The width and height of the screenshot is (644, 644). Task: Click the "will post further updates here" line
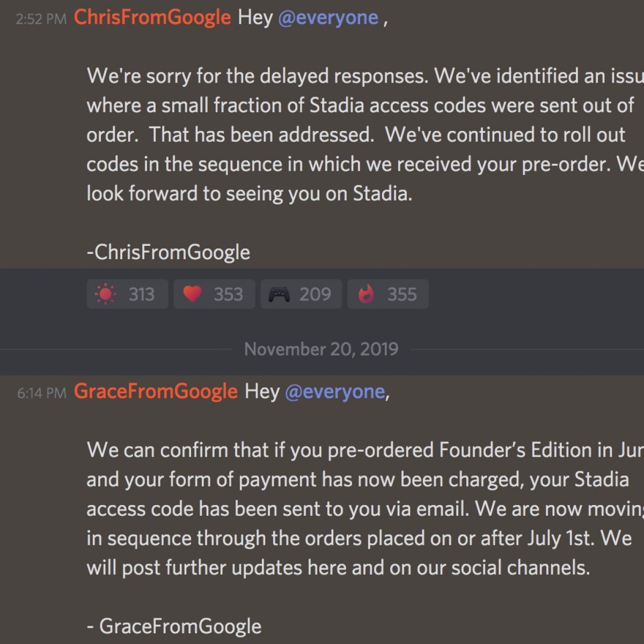338,567
